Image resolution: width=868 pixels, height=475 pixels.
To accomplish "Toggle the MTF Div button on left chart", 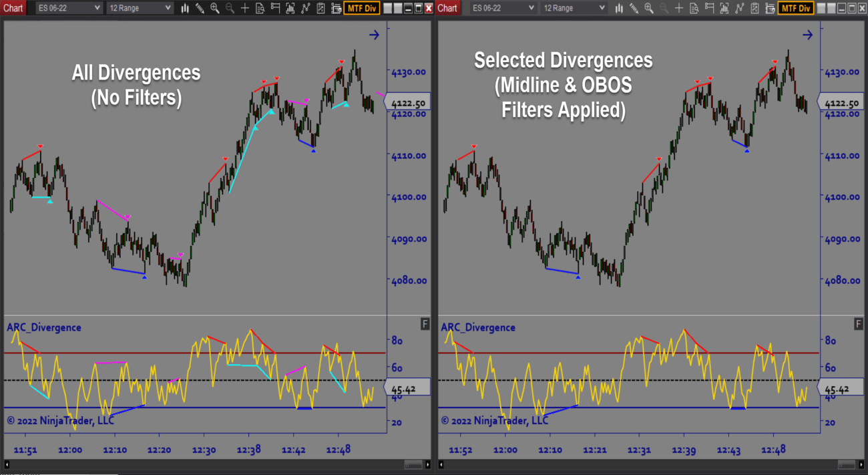I will coord(363,9).
